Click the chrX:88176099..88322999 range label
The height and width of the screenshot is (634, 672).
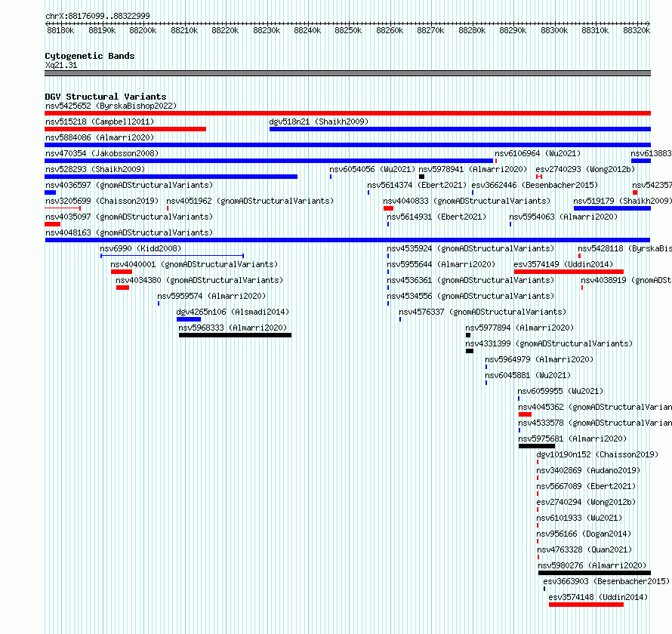[97, 16]
